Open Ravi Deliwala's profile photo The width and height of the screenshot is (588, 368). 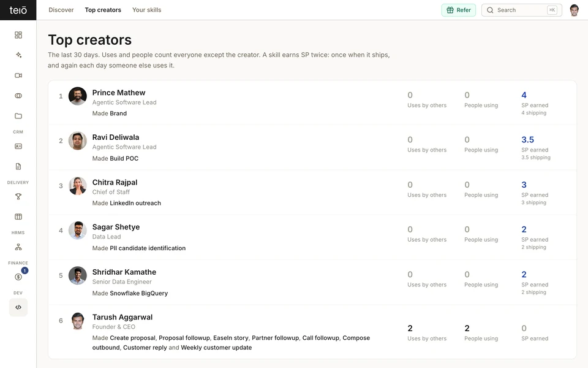[x=78, y=141]
